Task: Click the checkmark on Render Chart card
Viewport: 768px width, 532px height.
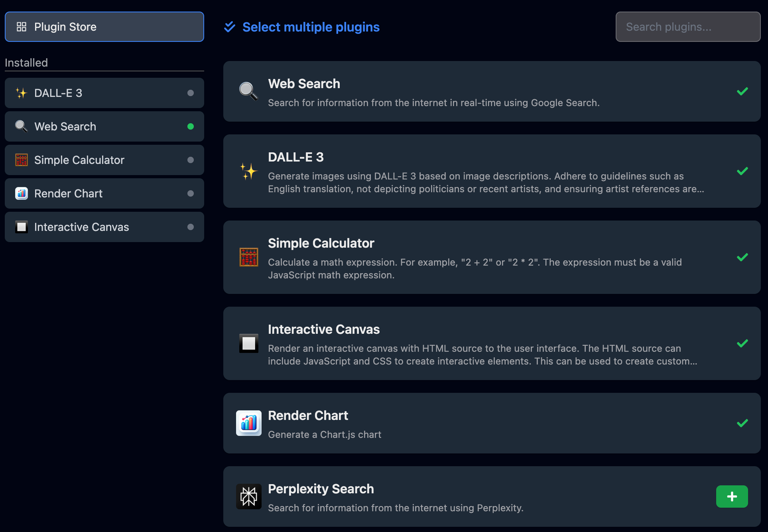Action: pyautogui.click(x=742, y=423)
